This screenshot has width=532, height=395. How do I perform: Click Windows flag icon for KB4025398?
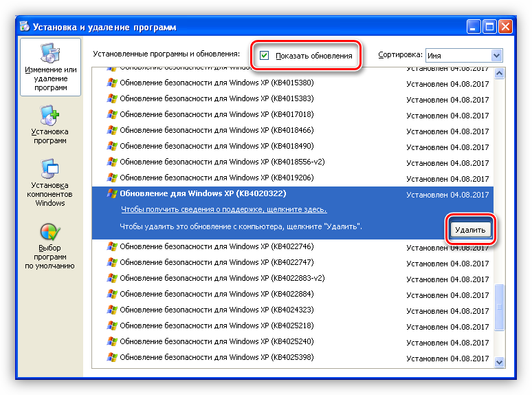(111, 357)
